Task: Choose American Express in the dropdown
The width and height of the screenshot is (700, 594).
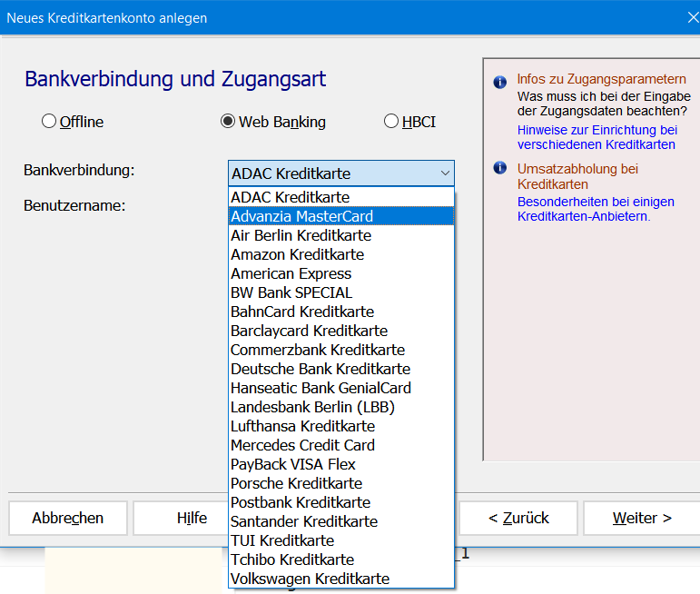Action: point(291,273)
